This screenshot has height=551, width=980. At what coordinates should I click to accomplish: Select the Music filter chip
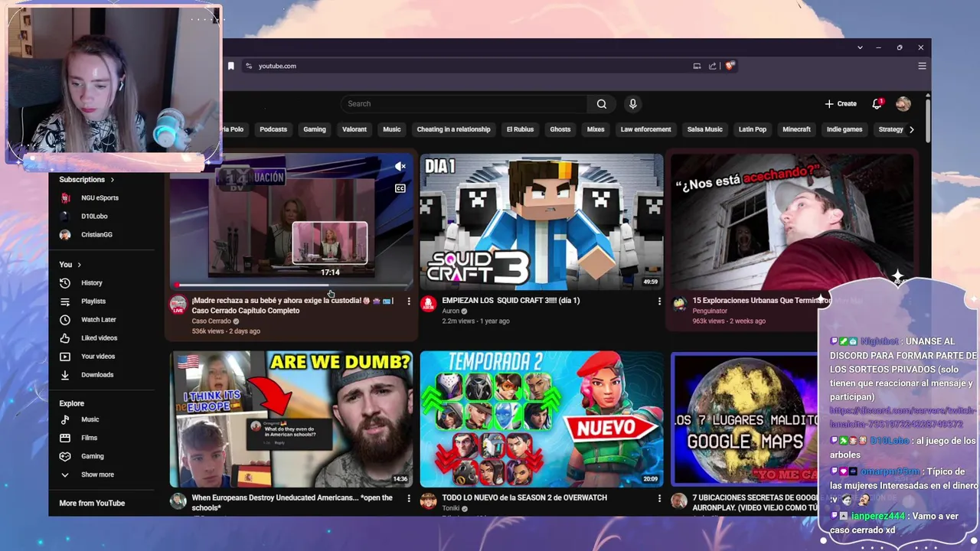coord(392,129)
